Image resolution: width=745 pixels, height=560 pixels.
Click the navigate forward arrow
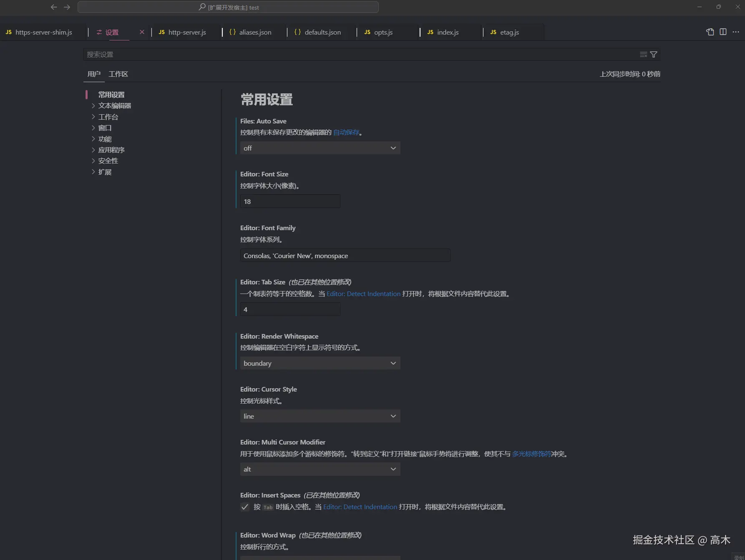point(67,7)
